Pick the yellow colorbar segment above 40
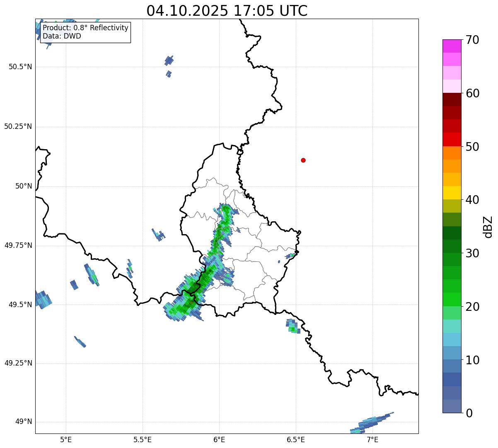The width and height of the screenshot is (498, 448). (452, 193)
